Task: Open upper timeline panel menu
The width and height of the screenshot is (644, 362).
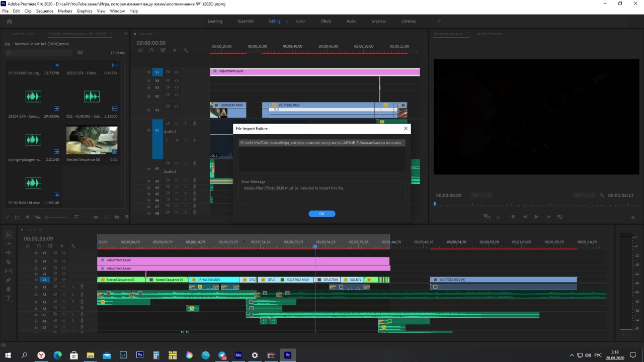Action: [x=158, y=34]
